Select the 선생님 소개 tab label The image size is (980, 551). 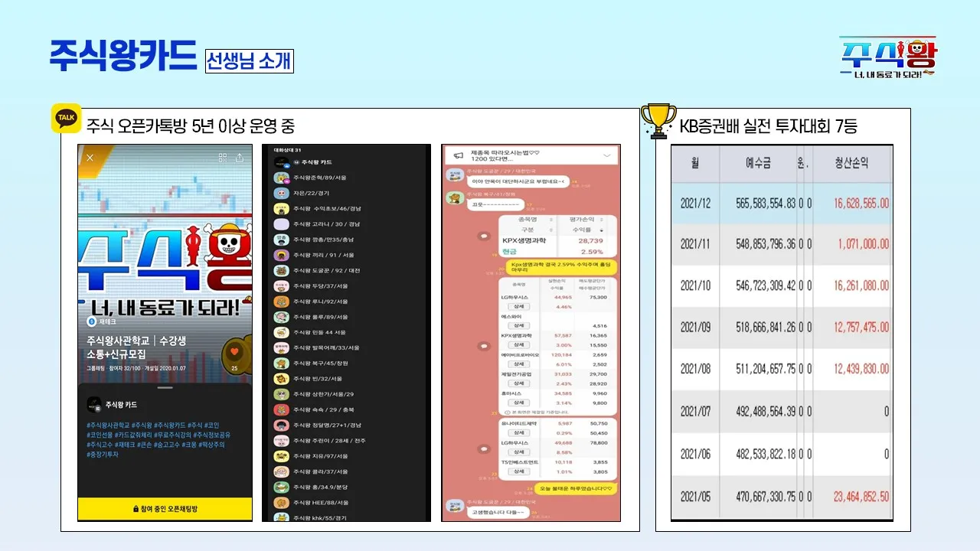pos(250,60)
